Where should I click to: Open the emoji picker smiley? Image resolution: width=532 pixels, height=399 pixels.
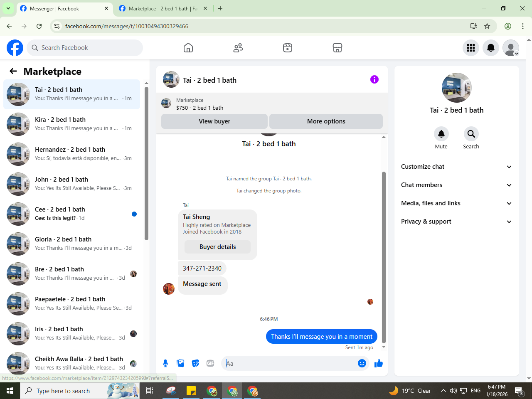click(362, 363)
